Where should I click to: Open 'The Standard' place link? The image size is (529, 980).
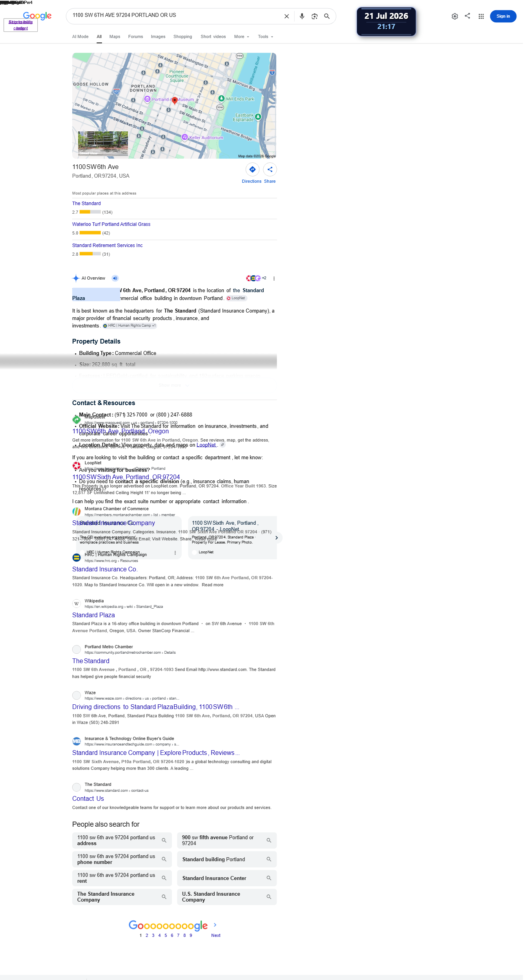pyautogui.click(x=86, y=204)
